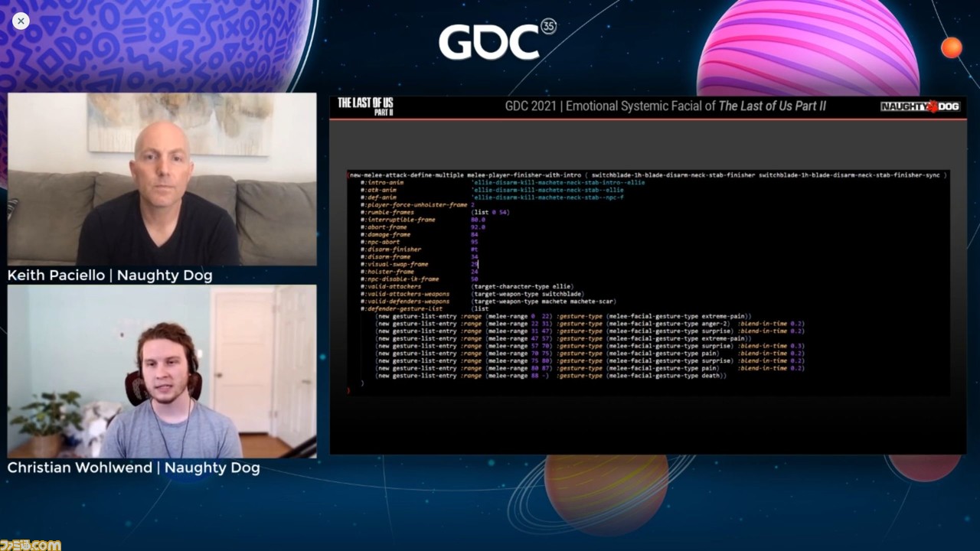Viewport: 980px width, 551px height.
Task: Click the '#:intro-anim' parameter
Action: (382, 182)
